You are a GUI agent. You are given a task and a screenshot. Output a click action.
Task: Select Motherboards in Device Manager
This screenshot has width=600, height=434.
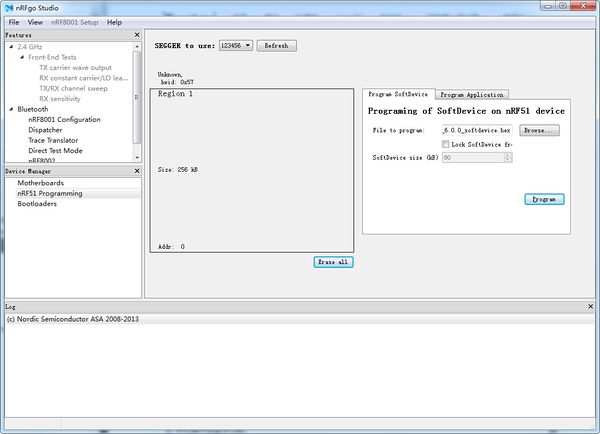pyautogui.click(x=41, y=183)
